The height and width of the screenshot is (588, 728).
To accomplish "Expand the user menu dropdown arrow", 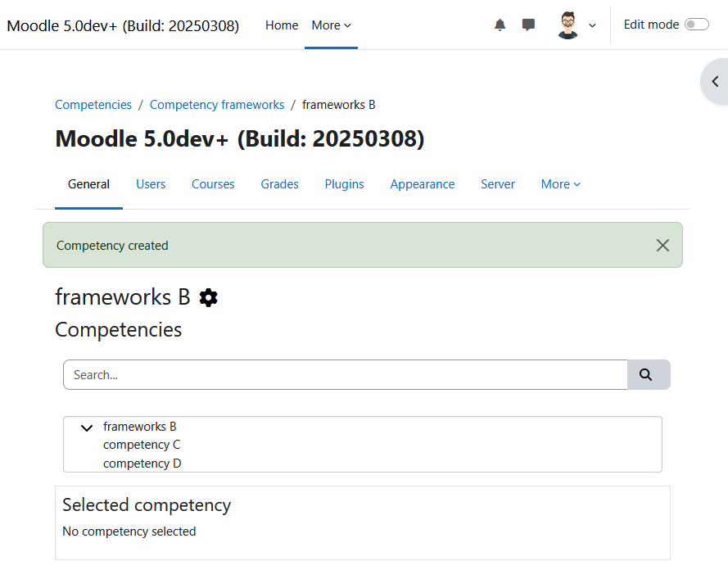I will (x=592, y=25).
